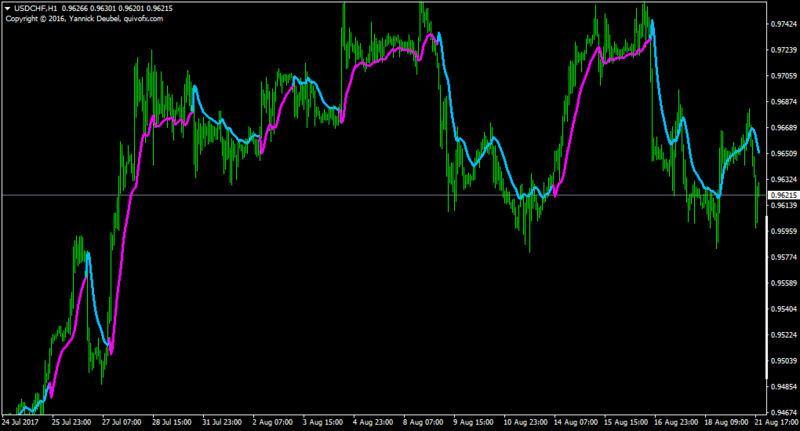Click time axis label 21 Aug 17:00
Viewport: 800px width, 431px height.
click(x=777, y=422)
